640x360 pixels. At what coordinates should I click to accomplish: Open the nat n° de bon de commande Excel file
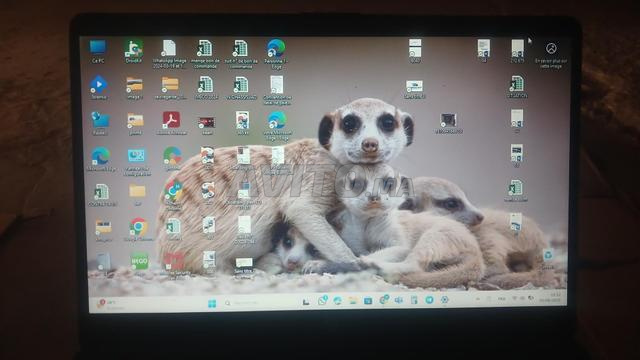point(241,53)
